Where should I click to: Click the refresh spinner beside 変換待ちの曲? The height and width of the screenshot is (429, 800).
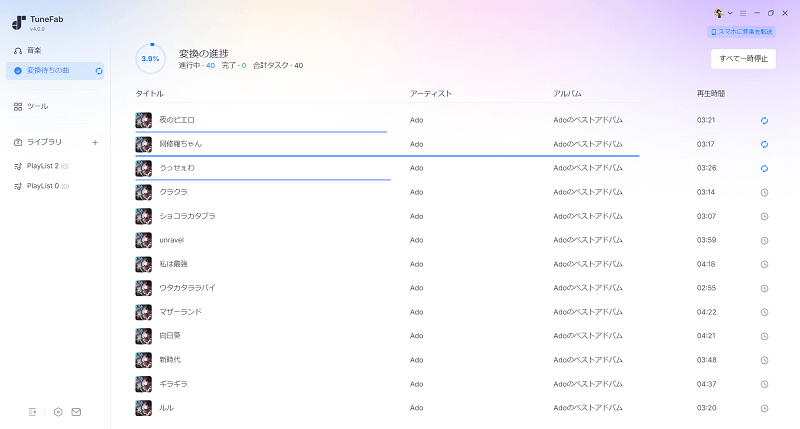[x=99, y=71]
